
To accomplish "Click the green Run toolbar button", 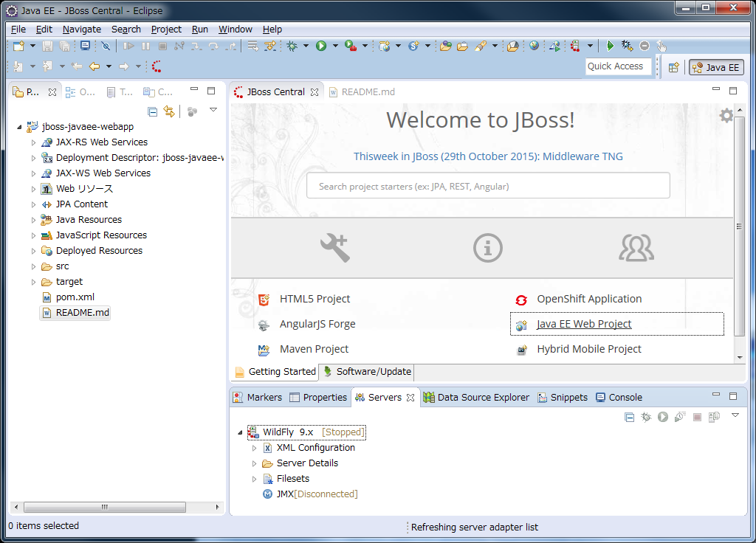I will [321, 46].
